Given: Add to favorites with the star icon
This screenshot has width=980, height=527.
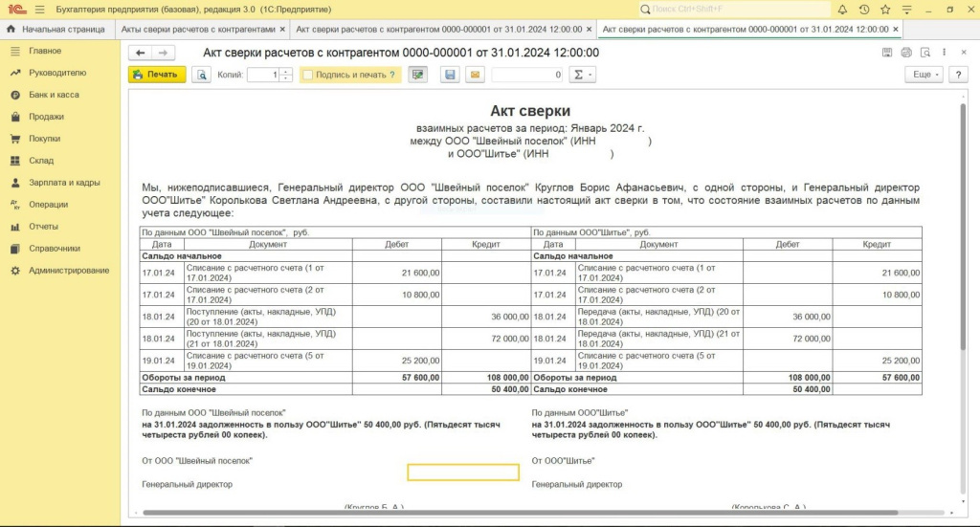Looking at the screenshot, I should coord(885,9).
